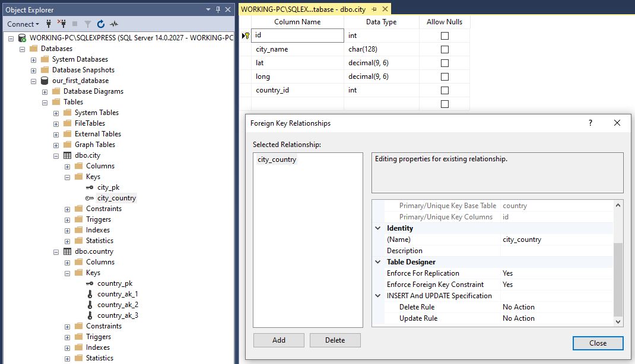This screenshot has width=635, height=364.
Task: Collapse the dbo.city table node
Action: click(x=56, y=156)
